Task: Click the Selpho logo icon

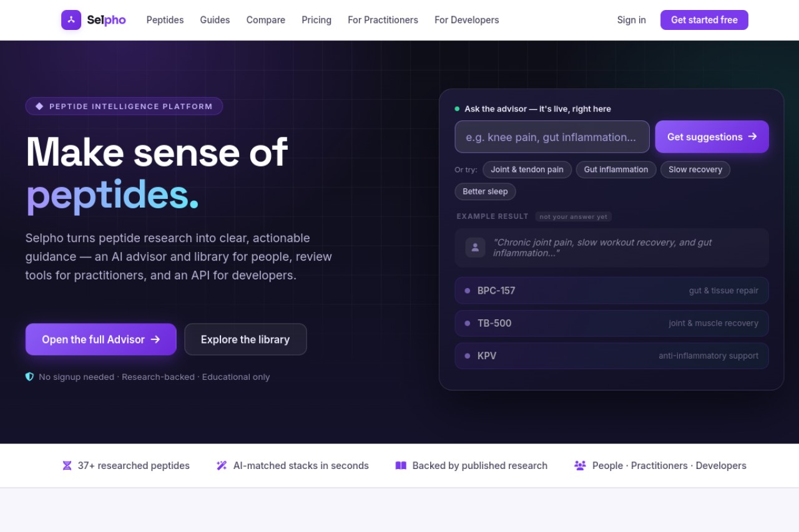Action: pos(71,20)
